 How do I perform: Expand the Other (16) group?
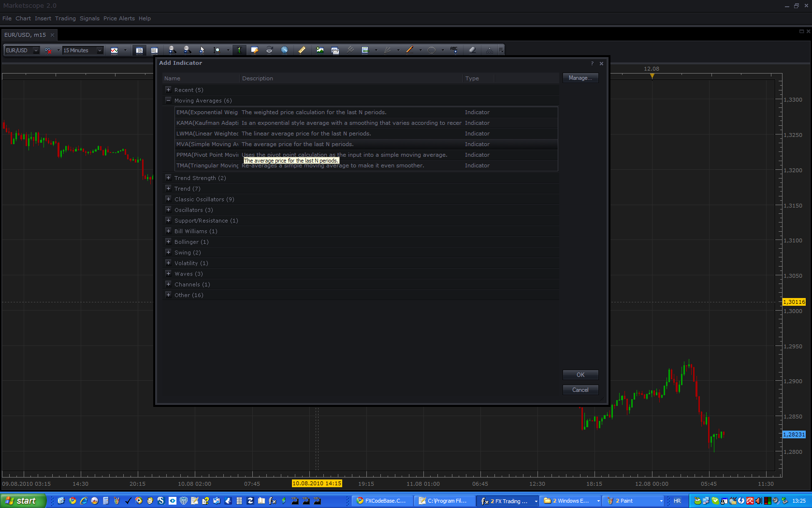[x=168, y=295]
